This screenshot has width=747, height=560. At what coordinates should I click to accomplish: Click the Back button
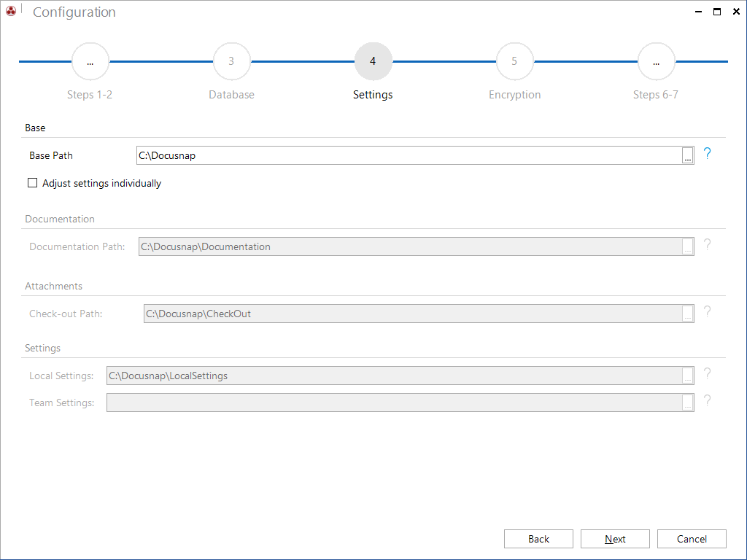(x=538, y=539)
